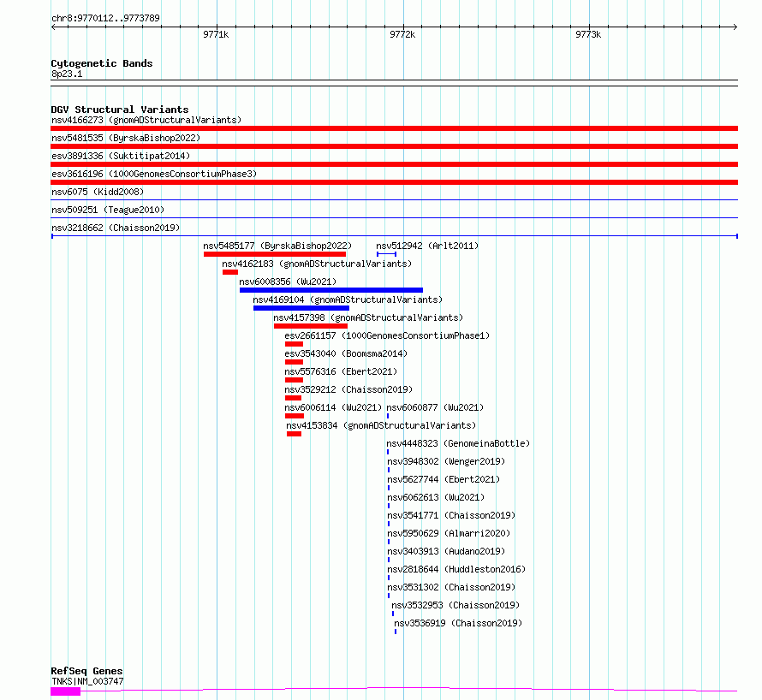Select nsv4448323 GenomeinaBottle label
The height and width of the screenshot is (700, 762).
click(458, 443)
